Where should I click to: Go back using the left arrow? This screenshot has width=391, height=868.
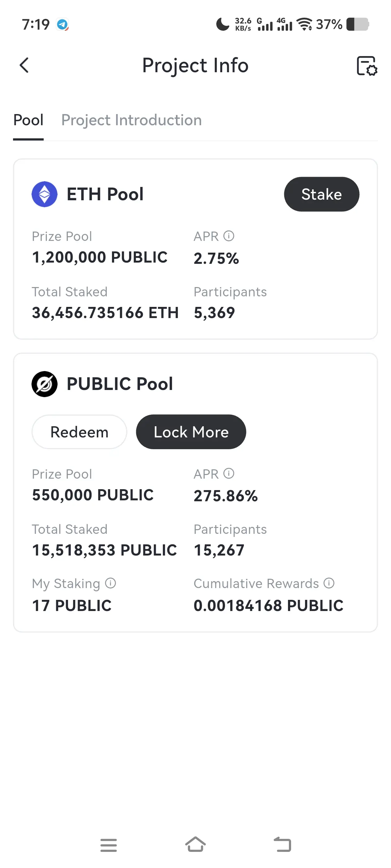[24, 65]
